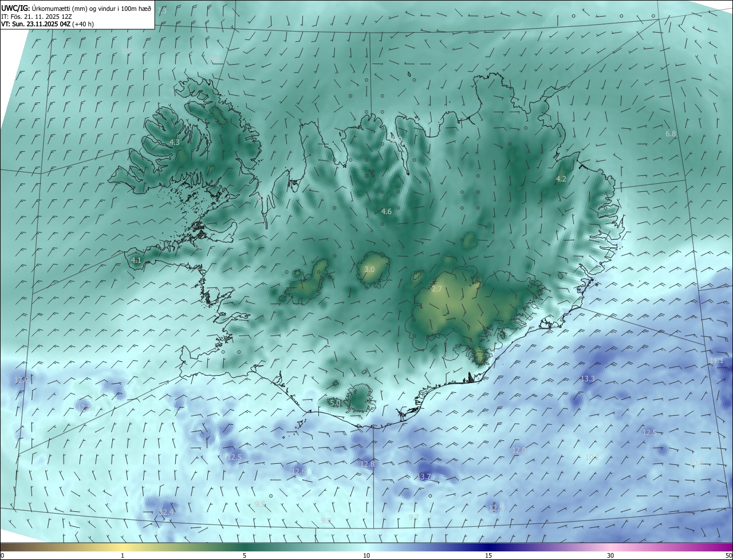
Task: Click the 0 label on the color scale
Action: 2,556
